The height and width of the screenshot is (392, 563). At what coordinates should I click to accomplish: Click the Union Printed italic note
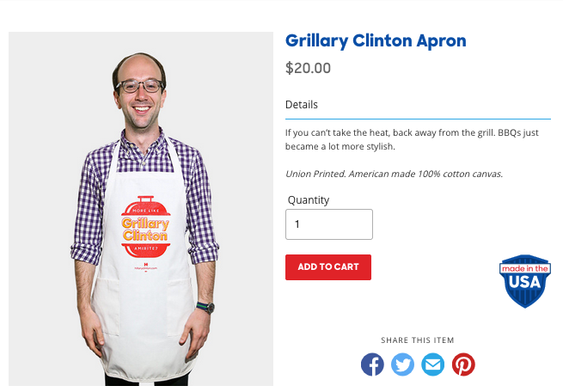tap(394, 175)
